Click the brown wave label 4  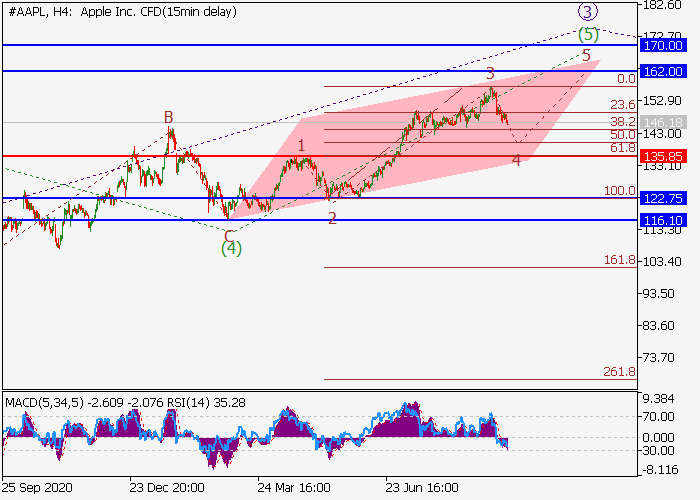point(516,161)
